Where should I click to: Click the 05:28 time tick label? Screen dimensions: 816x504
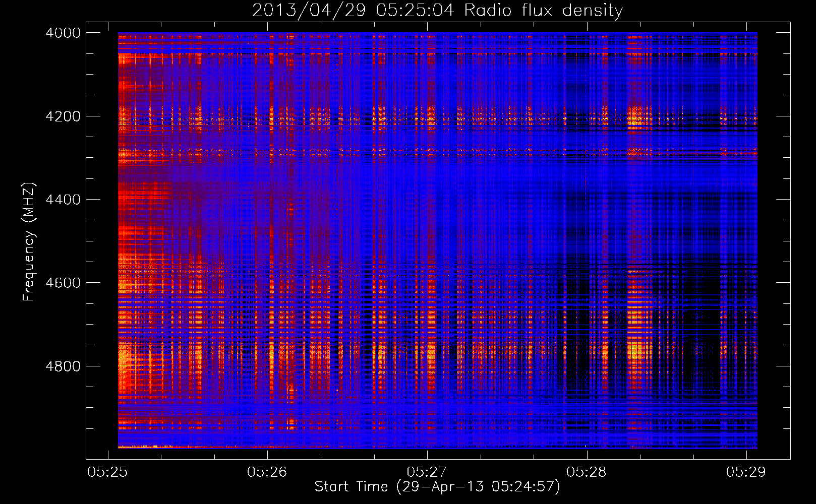pyautogui.click(x=587, y=472)
